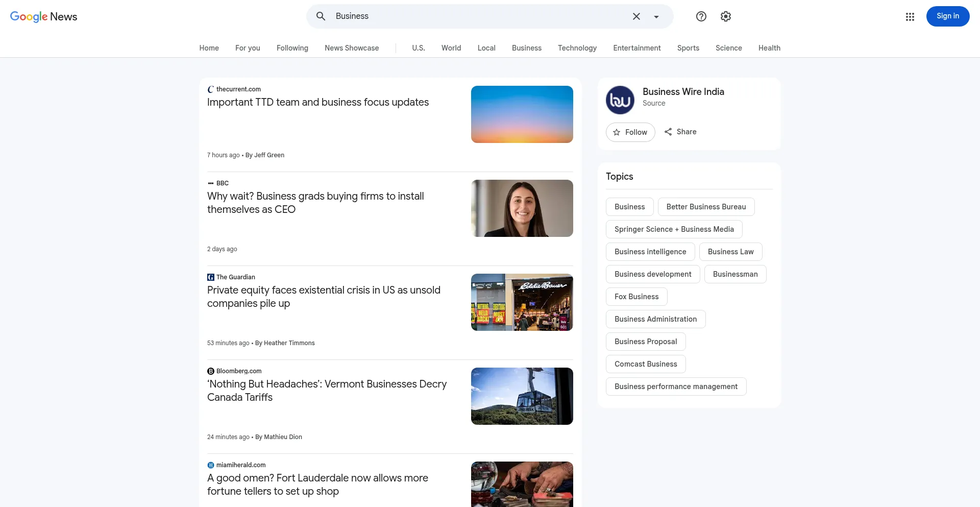Clear the search box with X
Image resolution: width=980 pixels, height=507 pixels.
click(x=636, y=16)
